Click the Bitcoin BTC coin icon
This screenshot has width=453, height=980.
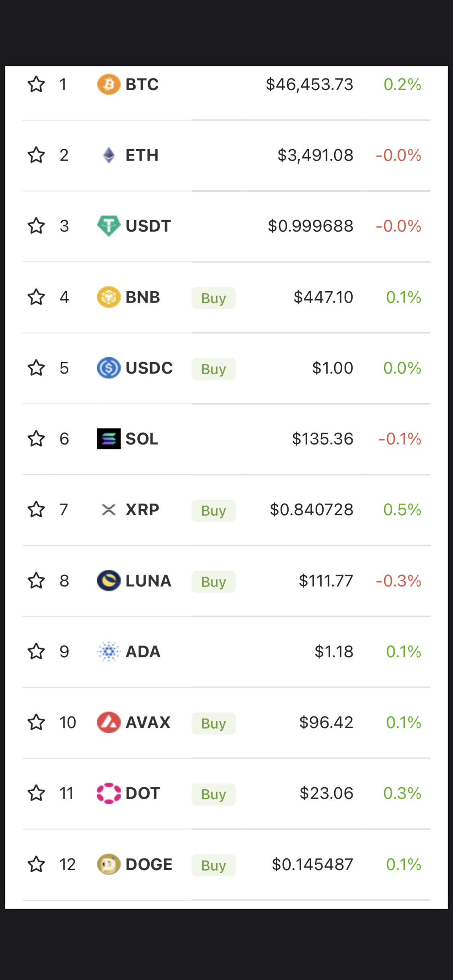click(x=109, y=84)
